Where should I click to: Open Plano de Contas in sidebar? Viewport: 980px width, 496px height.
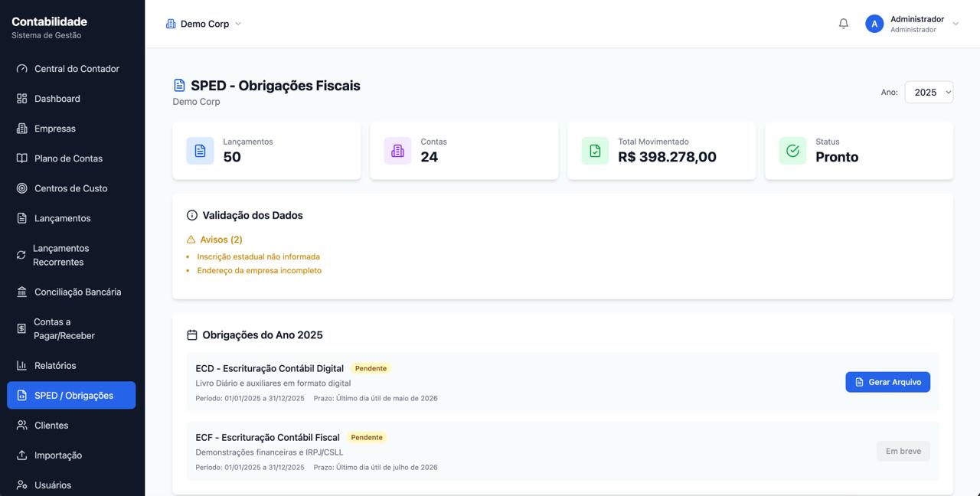(x=68, y=158)
